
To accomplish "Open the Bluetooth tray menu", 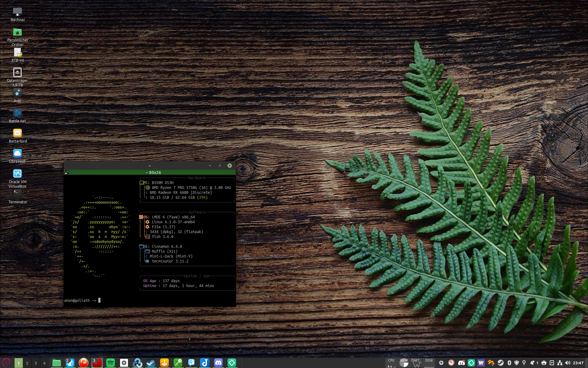I will (x=509, y=363).
